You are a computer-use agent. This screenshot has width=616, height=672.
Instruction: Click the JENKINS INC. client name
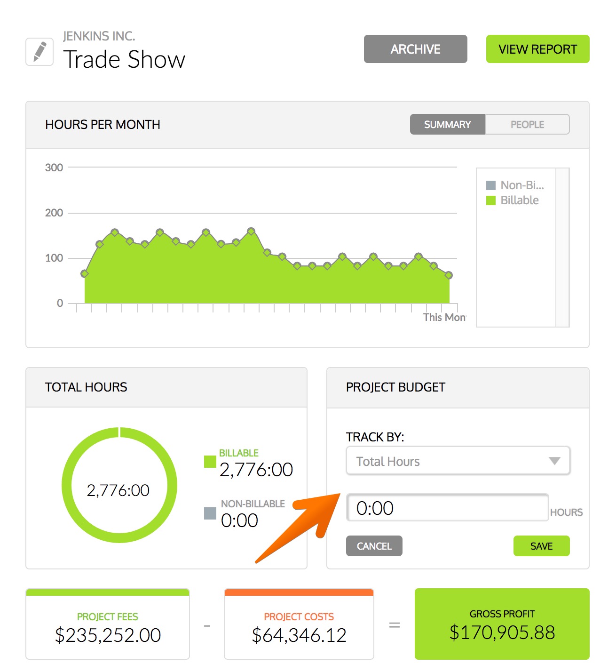click(x=99, y=36)
